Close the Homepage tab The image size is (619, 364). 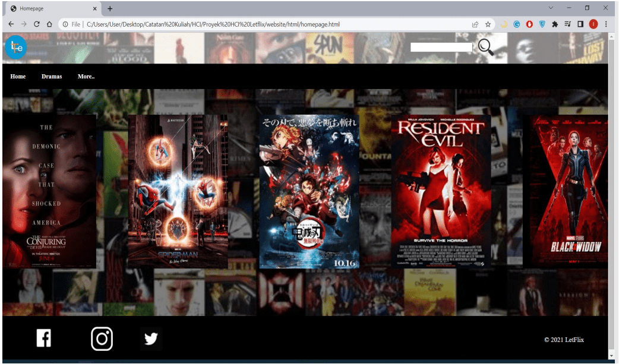coord(94,8)
